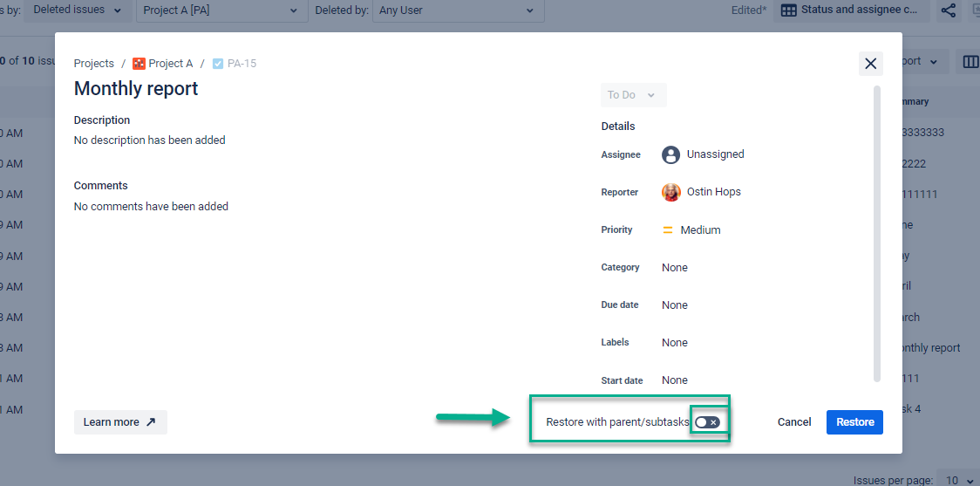
Task: Click Ostin Hops reporter avatar
Action: pos(670,192)
